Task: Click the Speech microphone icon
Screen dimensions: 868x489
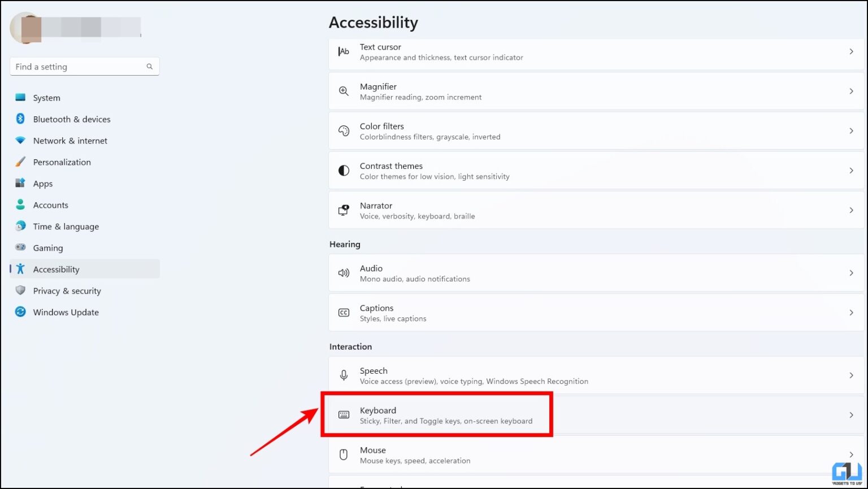Action: pos(344,375)
